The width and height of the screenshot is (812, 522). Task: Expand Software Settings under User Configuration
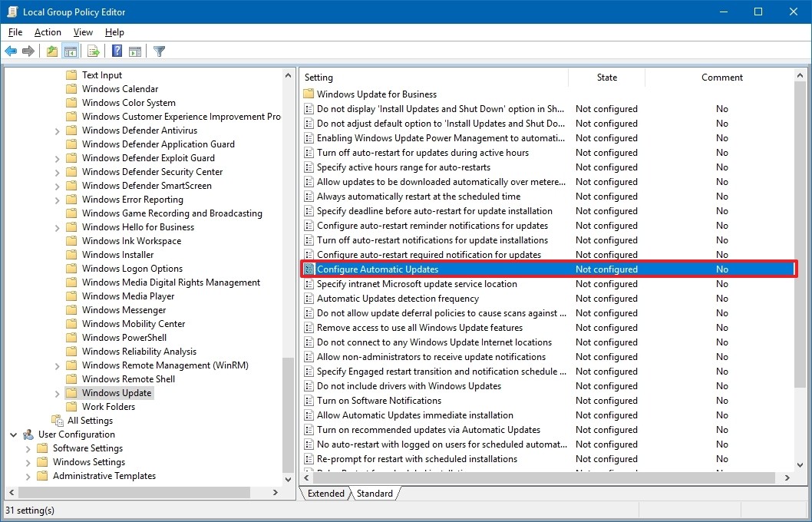pos(28,448)
